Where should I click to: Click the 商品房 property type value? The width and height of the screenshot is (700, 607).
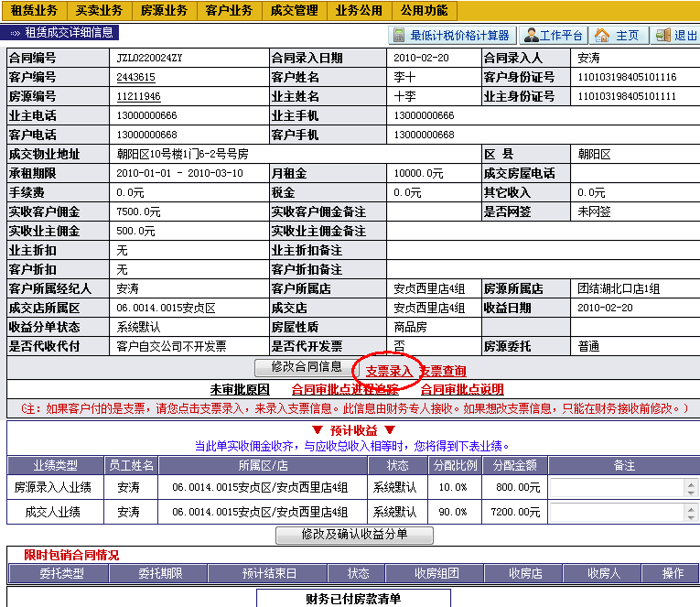coord(410,327)
